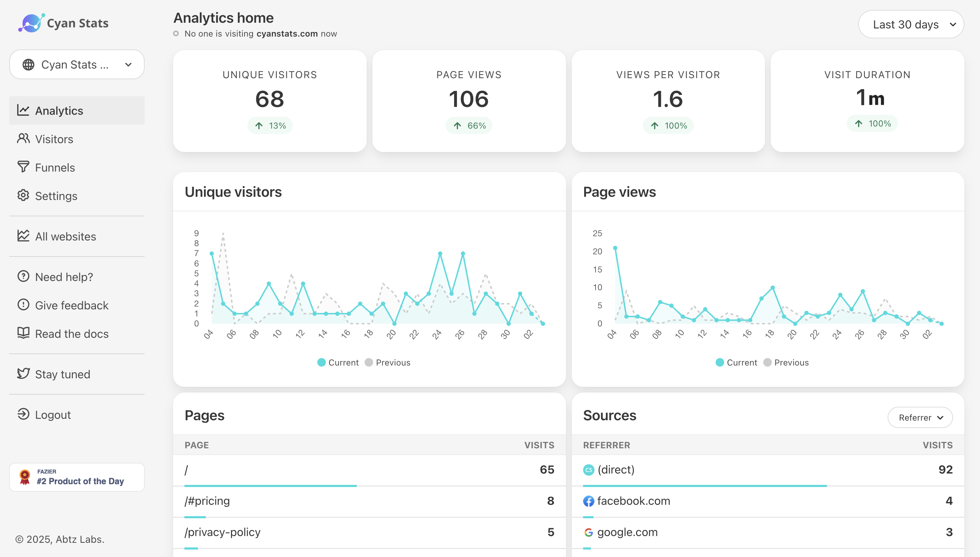Open Settings via the gear icon

(x=23, y=195)
